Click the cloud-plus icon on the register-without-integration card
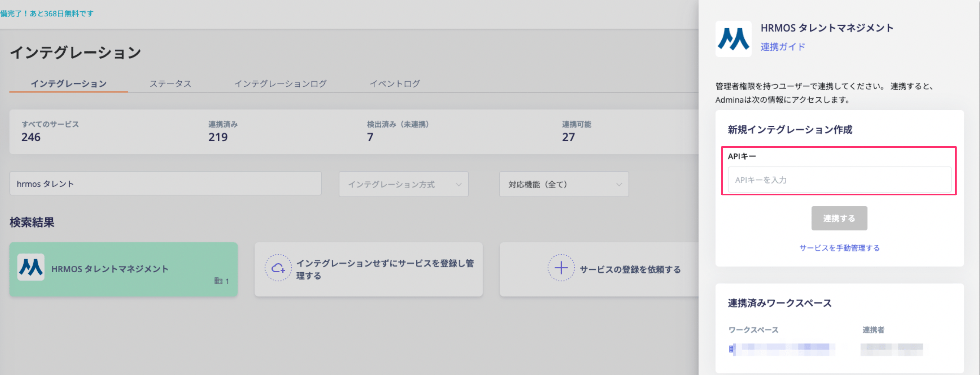This screenshot has width=980, height=375. [278, 268]
